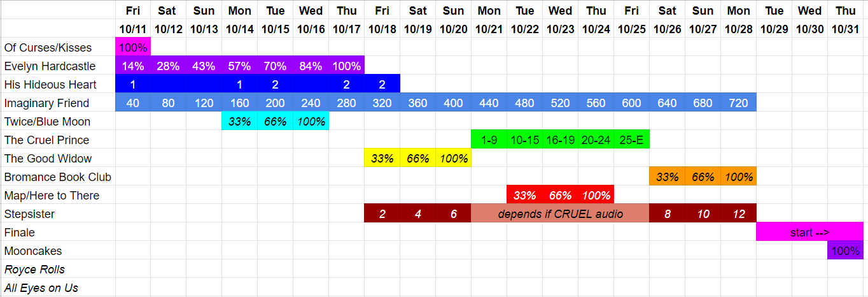This screenshot has height=297, width=868.
Task: Select the Mooncakes 100% cell
Action: [846, 251]
